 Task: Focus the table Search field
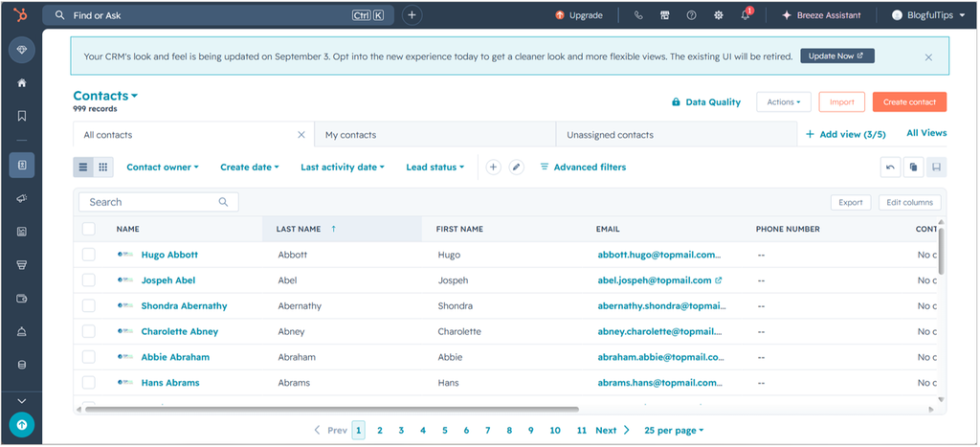[x=158, y=202]
